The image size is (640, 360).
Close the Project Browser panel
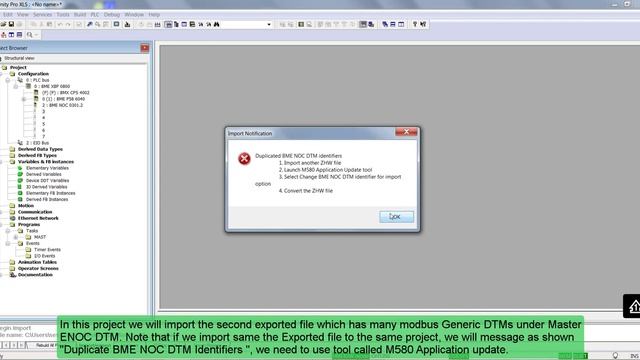(x=144, y=48)
